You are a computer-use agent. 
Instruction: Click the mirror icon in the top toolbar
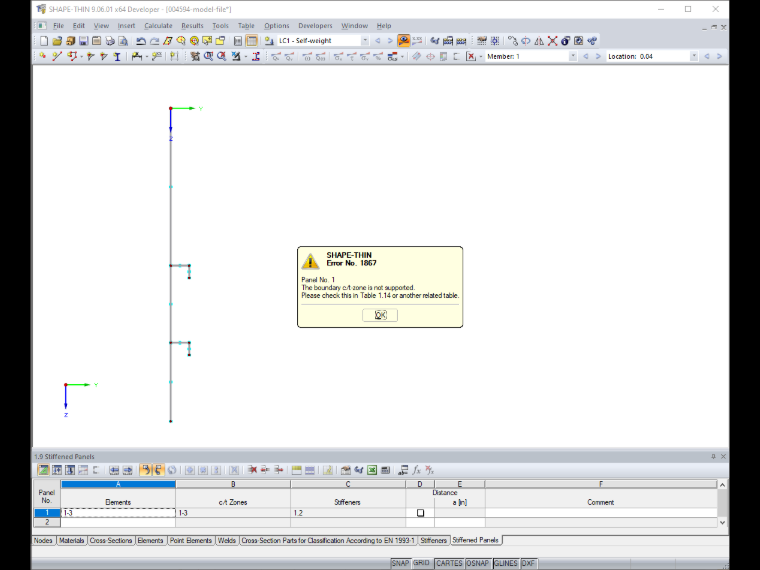click(539, 41)
